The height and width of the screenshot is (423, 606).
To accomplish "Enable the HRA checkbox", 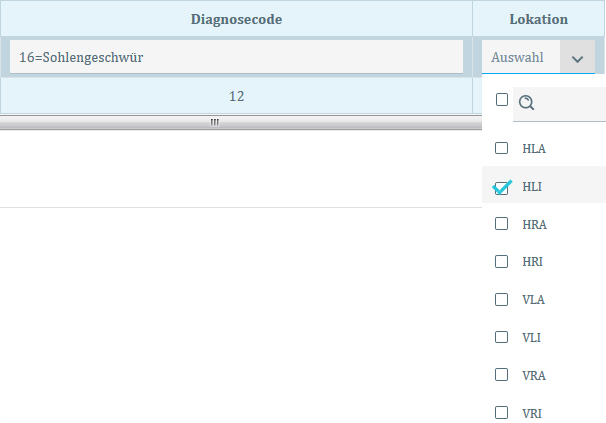I will coord(502,224).
